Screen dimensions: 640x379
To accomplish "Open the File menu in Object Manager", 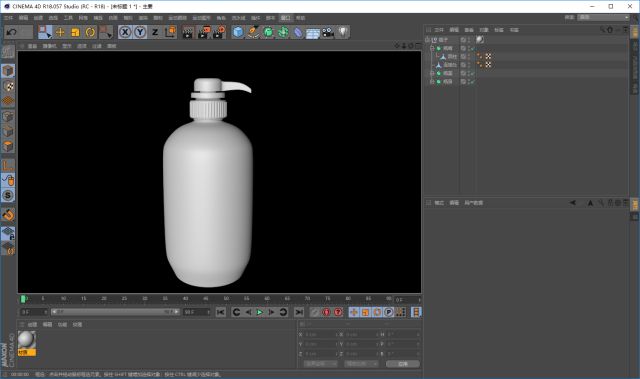I will click(x=439, y=30).
